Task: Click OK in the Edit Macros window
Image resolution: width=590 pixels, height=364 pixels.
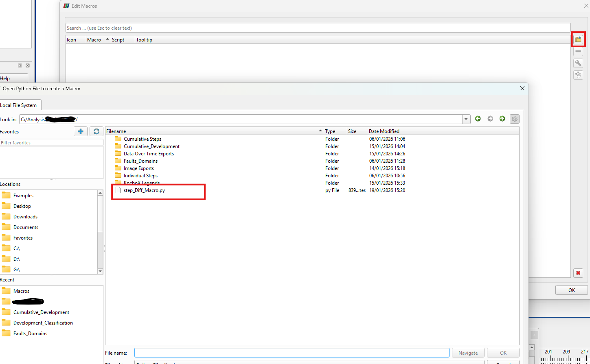Action: [572, 290]
